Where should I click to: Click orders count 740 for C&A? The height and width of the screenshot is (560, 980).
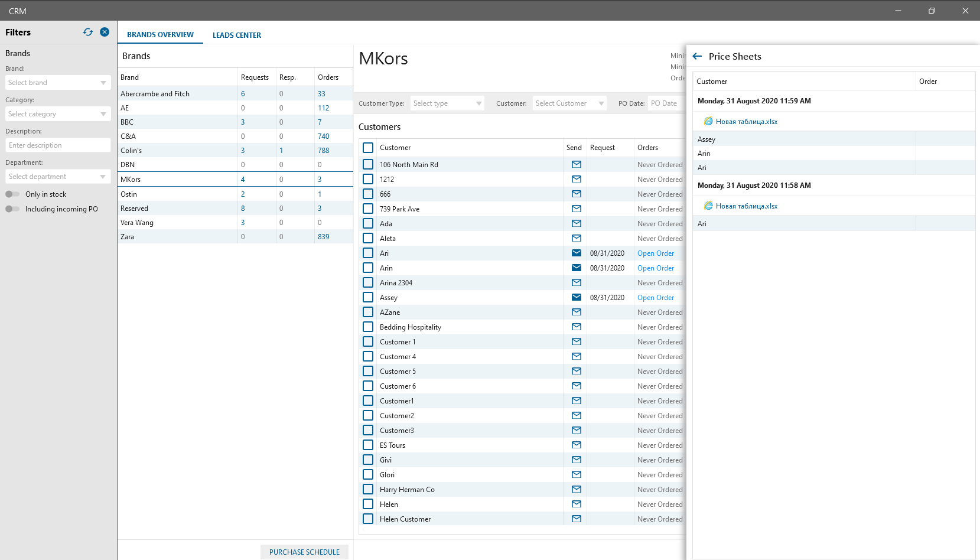324,136
